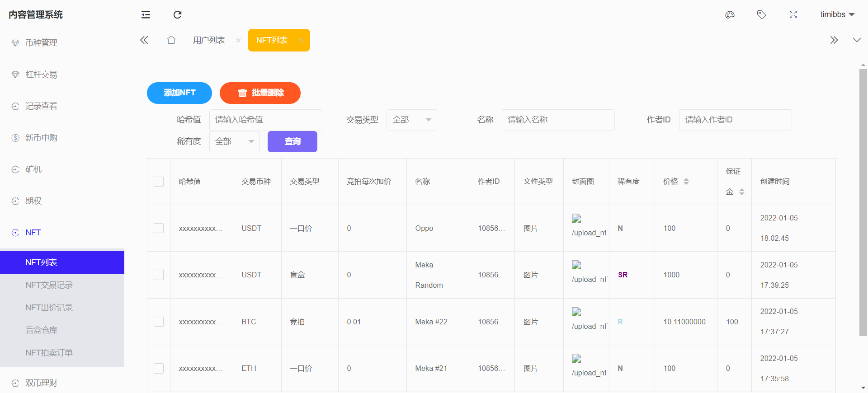Open 新币申购 in sidebar

(x=62, y=138)
